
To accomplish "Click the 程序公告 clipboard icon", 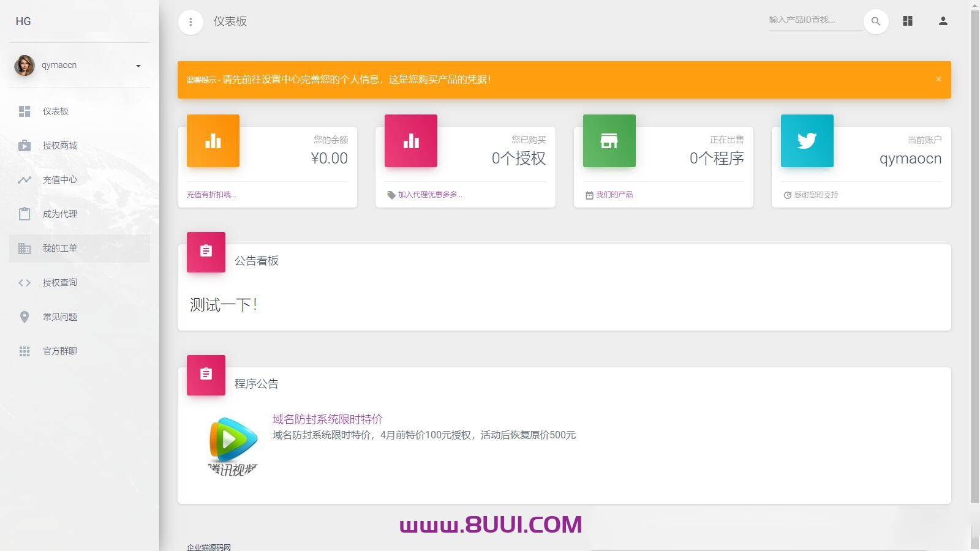I will [x=206, y=375].
